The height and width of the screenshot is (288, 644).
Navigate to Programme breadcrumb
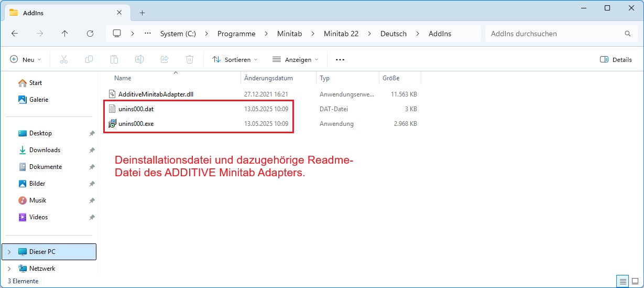pyautogui.click(x=236, y=34)
